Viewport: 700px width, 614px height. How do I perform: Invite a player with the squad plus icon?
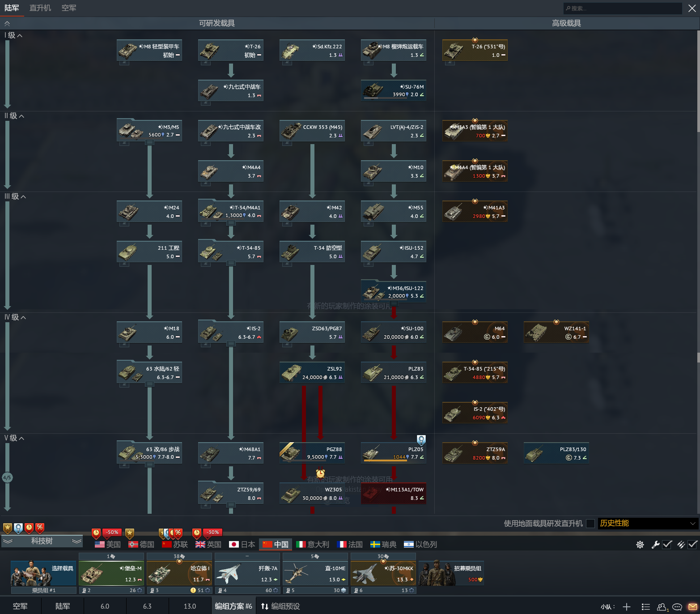[x=627, y=607]
